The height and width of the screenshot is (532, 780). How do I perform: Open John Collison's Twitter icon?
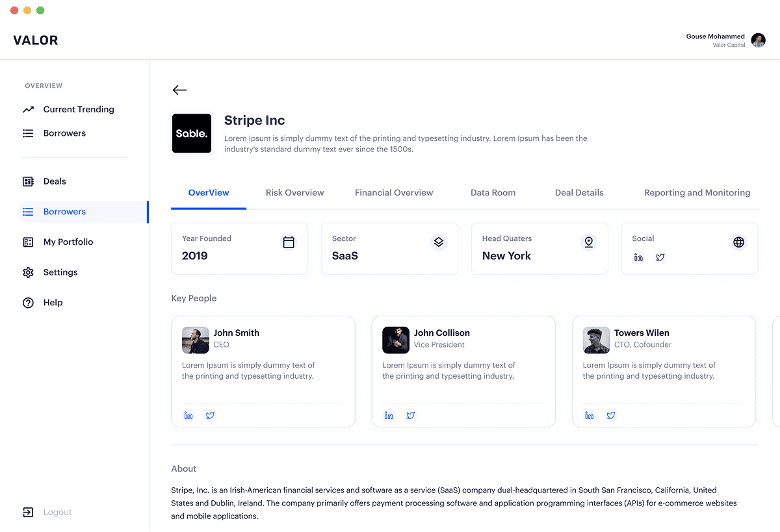(410, 415)
